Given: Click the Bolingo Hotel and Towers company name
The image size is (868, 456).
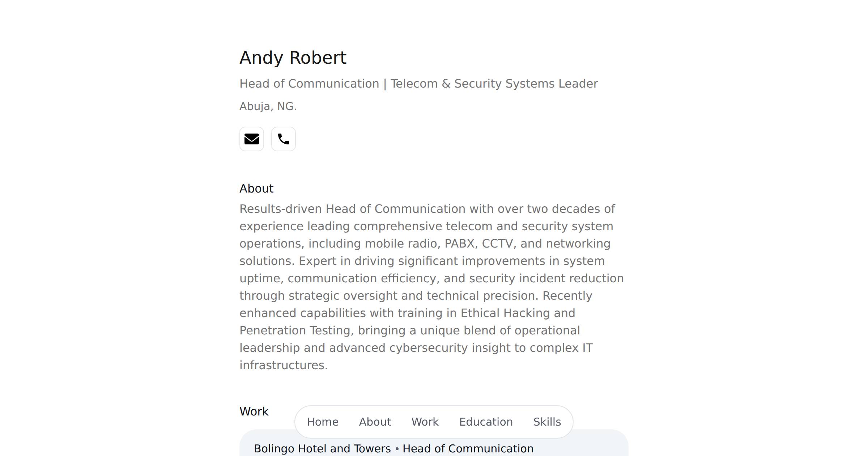Looking at the screenshot, I should [322, 448].
